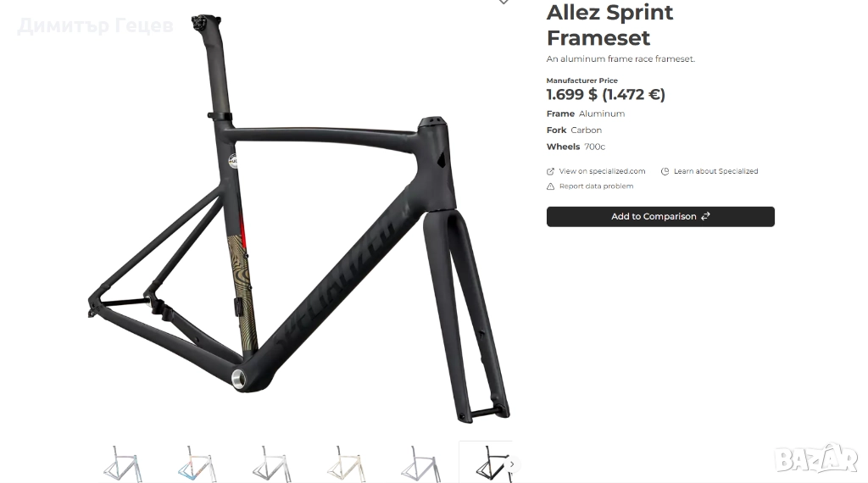Advance the thumbnail carousel with the next arrow
This screenshot has width=868, height=483.
pos(512,464)
